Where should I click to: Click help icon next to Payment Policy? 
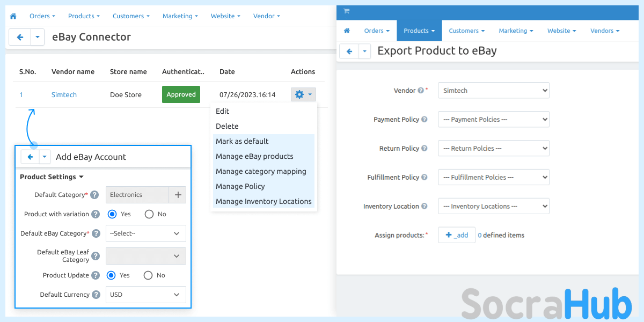pos(425,120)
